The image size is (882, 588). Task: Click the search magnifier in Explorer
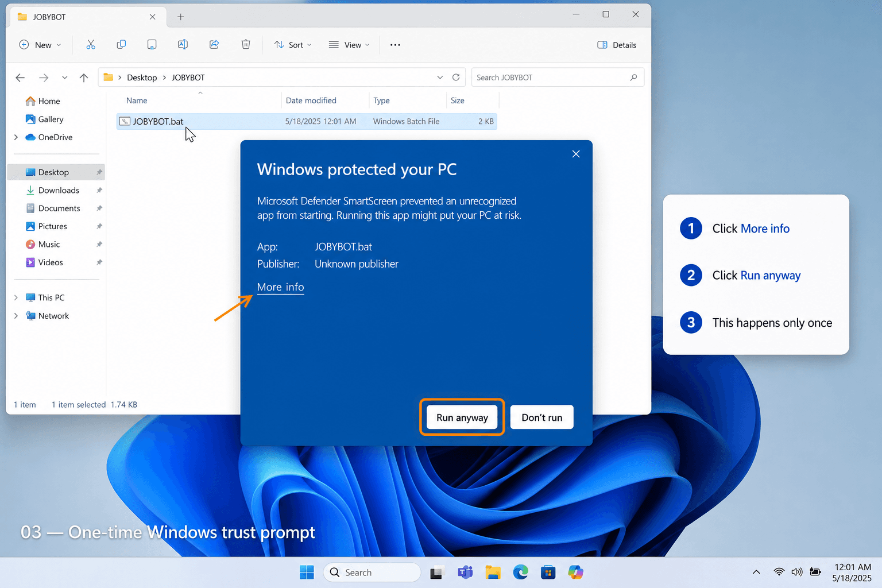point(633,77)
